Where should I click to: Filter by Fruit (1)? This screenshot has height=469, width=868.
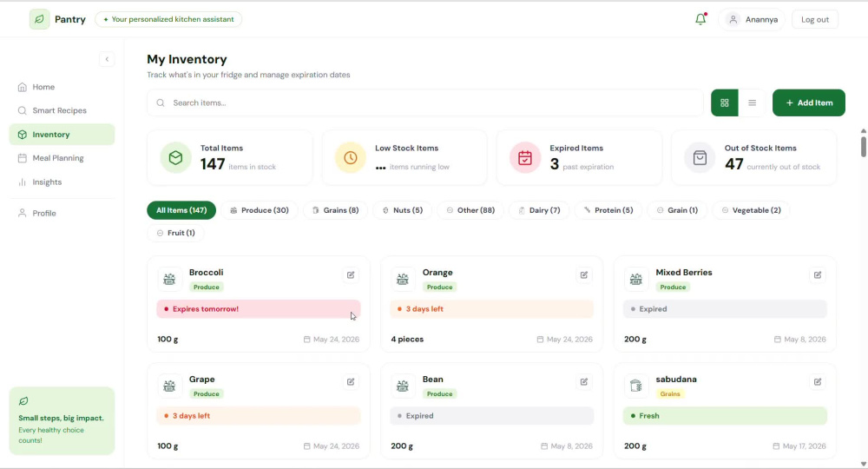[x=175, y=233]
